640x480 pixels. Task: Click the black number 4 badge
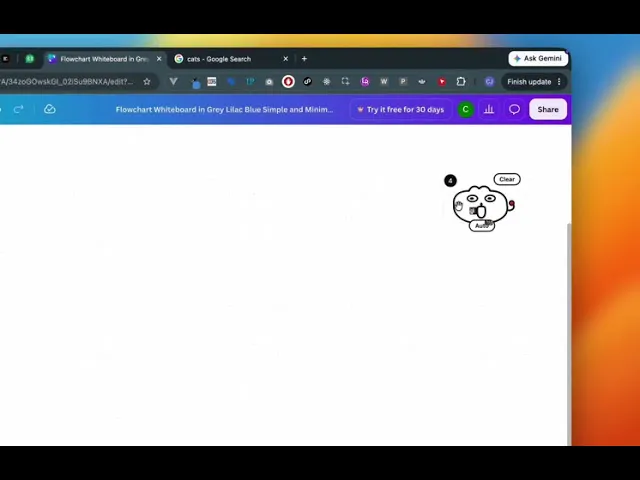pos(450,181)
